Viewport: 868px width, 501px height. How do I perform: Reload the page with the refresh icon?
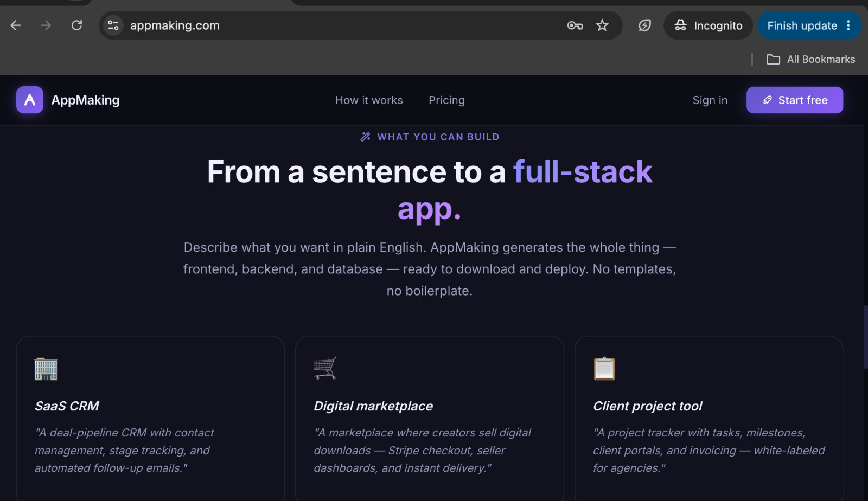coord(77,25)
